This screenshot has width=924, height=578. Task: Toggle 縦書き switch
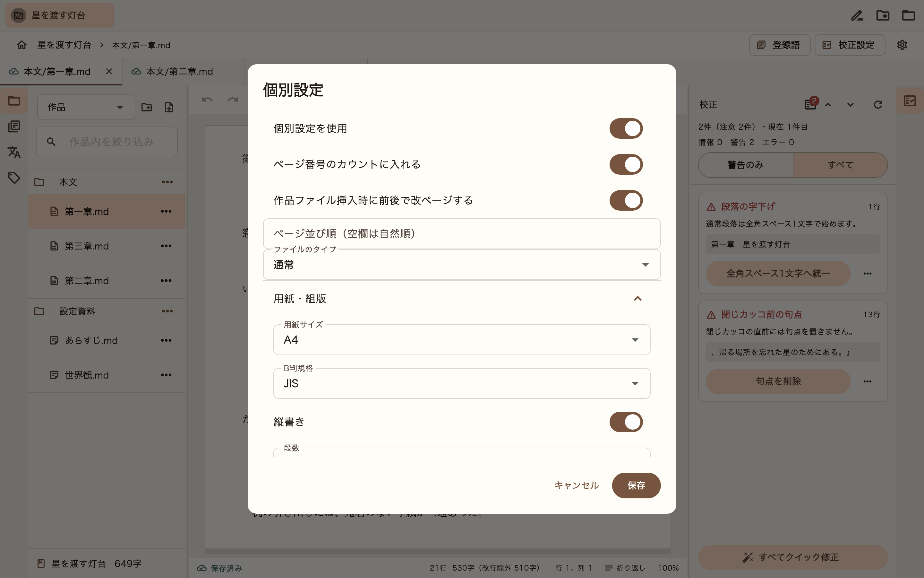click(626, 422)
